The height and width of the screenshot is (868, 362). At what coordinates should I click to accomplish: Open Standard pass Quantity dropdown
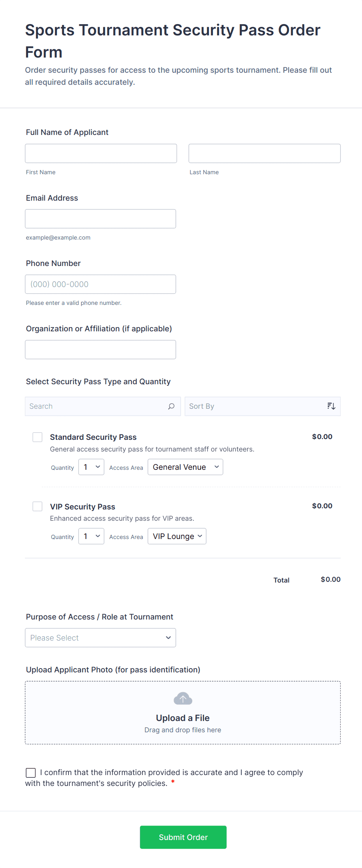coord(91,467)
